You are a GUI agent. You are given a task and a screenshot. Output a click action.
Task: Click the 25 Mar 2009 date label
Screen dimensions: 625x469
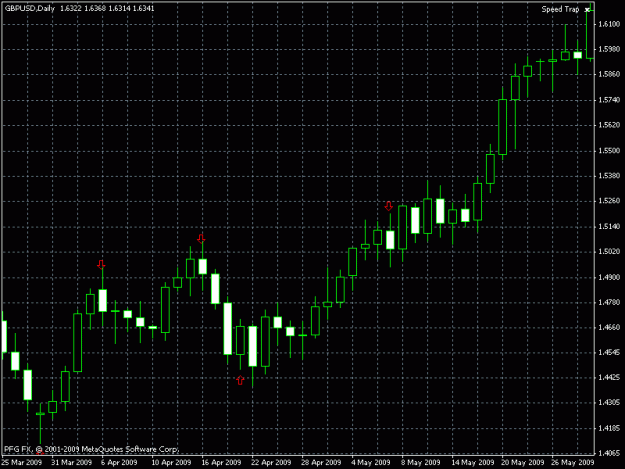[x=22, y=462]
